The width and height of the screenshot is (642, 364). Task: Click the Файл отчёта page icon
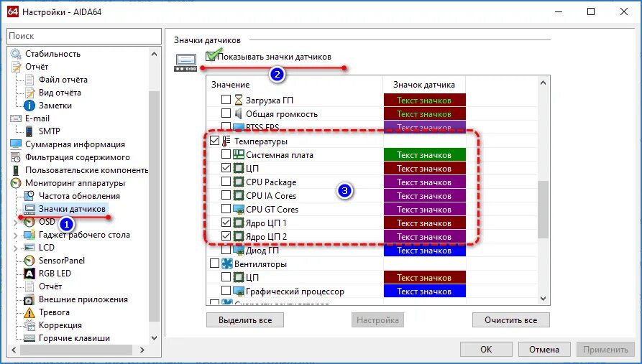pos(29,80)
